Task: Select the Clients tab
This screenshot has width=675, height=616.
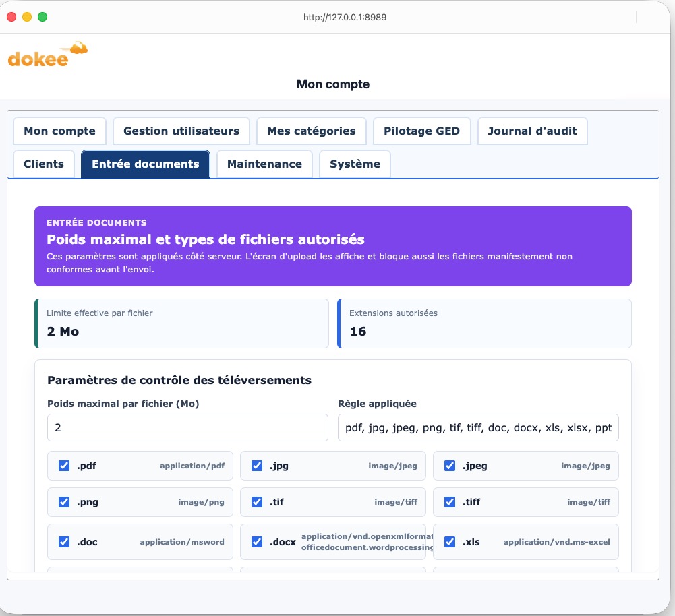Action: pos(44,164)
